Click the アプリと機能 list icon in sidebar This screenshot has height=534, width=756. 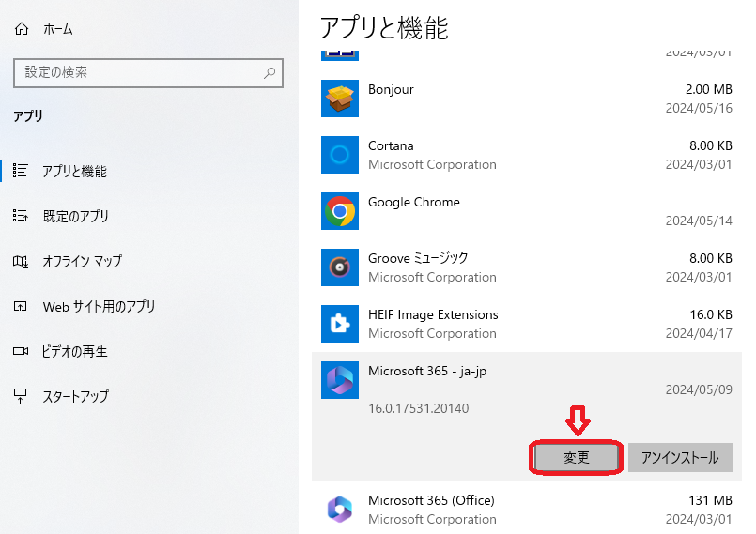pyautogui.click(x=21, y=170)
